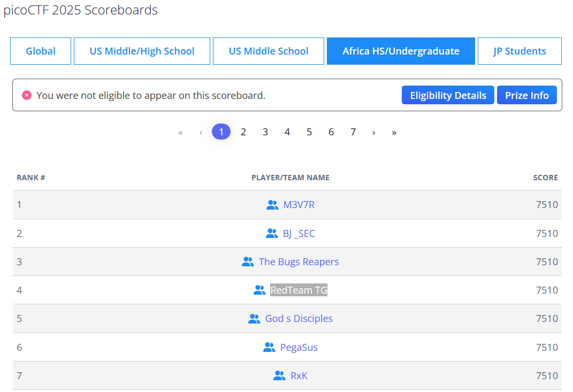573x392 pixels.
Task: Go to page 5
Action: 309,132
